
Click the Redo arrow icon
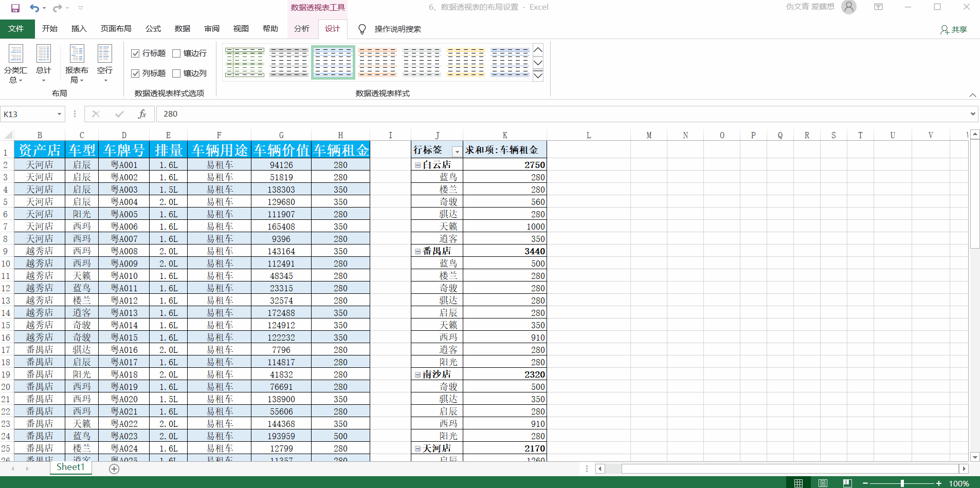[58, 8]
